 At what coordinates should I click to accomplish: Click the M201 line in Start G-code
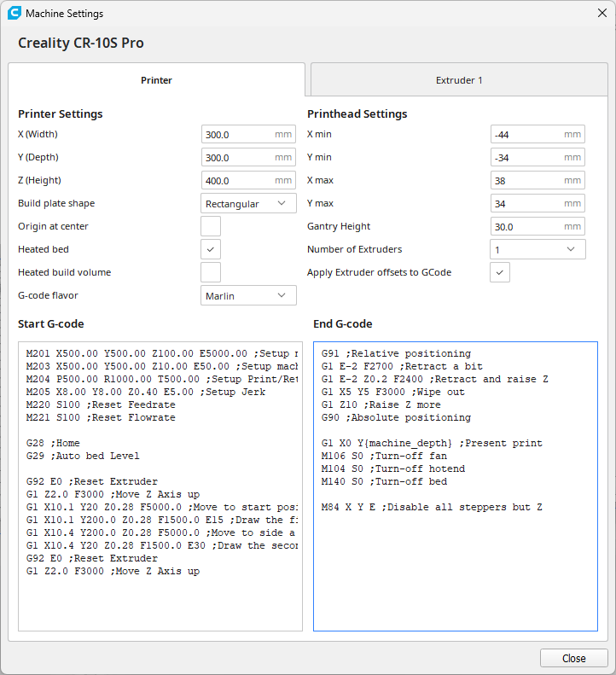pyautogui.click(x=162, y=353)
